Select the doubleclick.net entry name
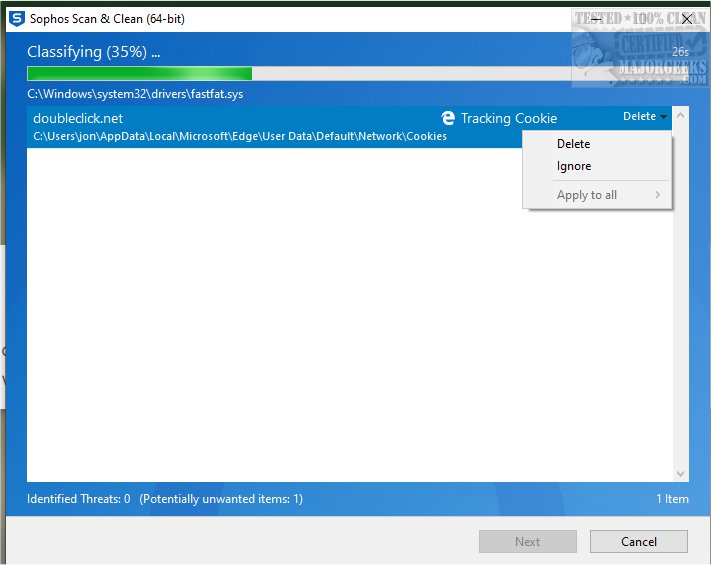This screenshot has height=565, width=711. 78,118
